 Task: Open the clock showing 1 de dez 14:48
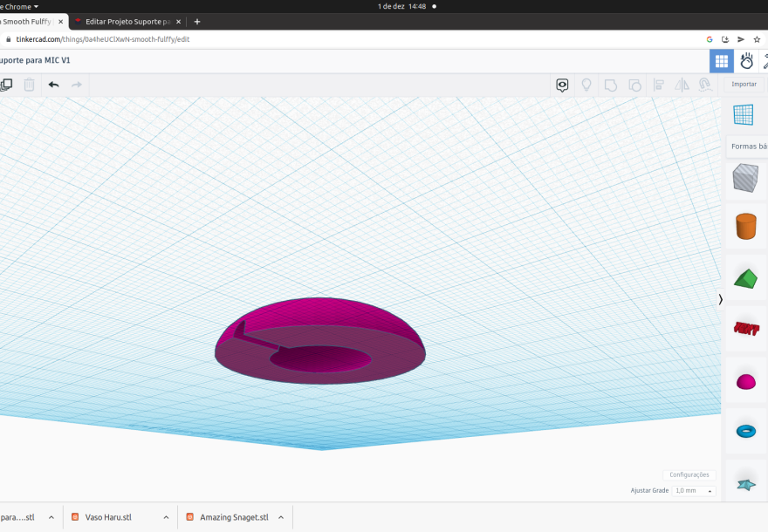click(x=401, y=6)
